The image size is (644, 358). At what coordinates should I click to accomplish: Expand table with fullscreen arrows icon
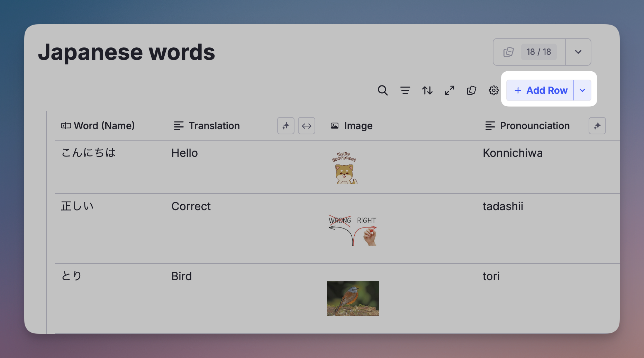tap(449, 90)
